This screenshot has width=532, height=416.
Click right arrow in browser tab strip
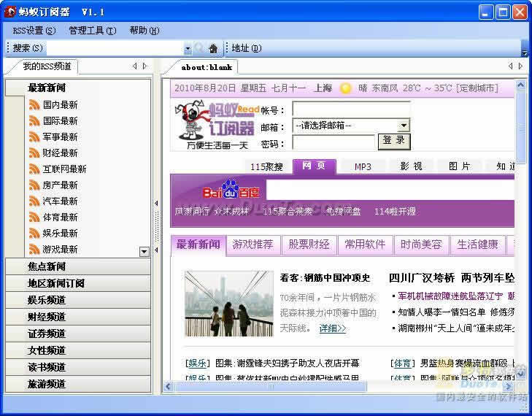click(x=521, y=66)
